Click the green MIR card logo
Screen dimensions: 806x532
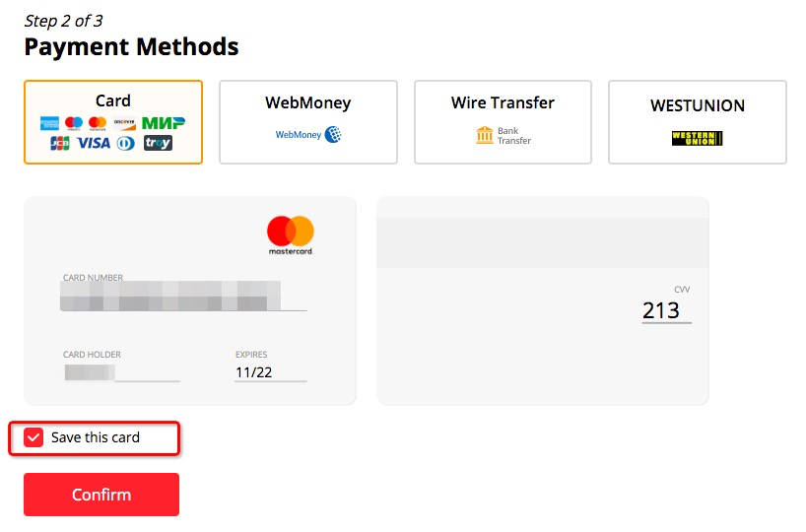tap(164, 123)
